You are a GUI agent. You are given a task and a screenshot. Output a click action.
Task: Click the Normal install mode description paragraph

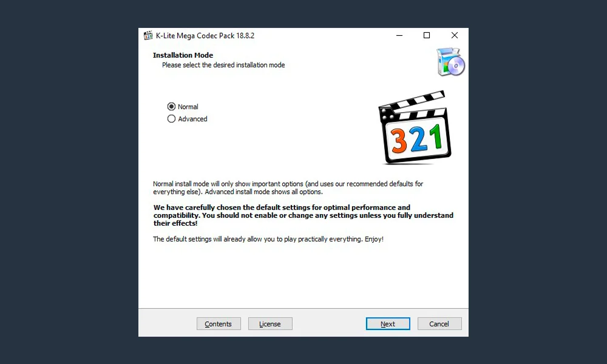288,187
